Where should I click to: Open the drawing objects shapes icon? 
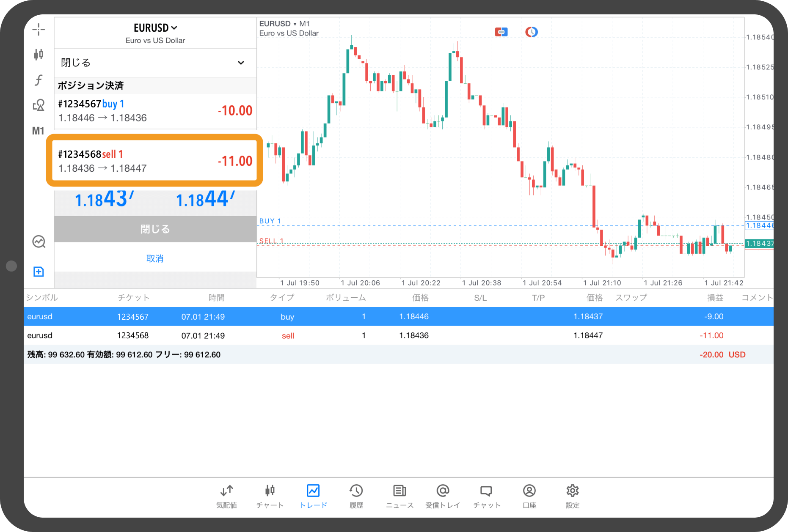(39, 105)
